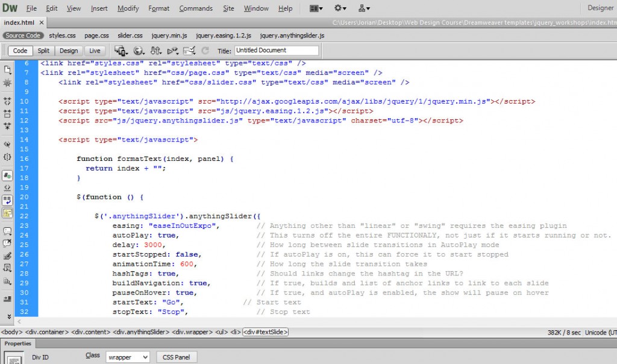Click the CSS Panel button
Viewport: 617px width, 364px height.
coord(177,357)
